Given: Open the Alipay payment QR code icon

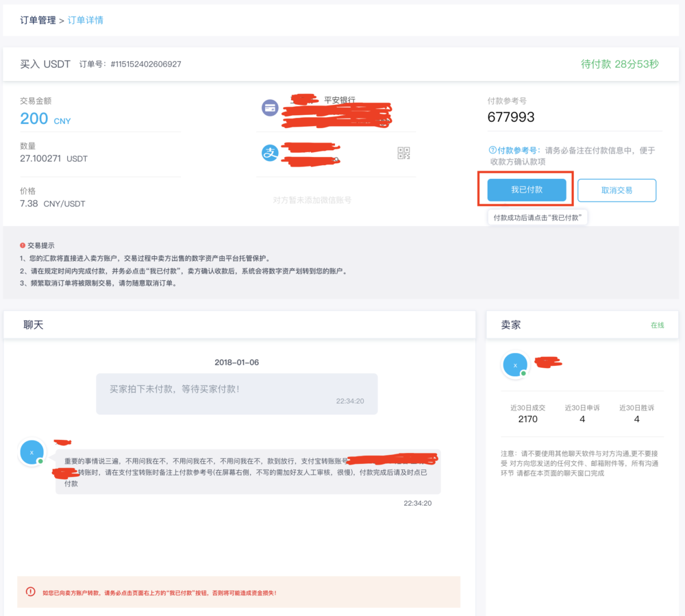Looking at the screenshot, I should 403,153.
